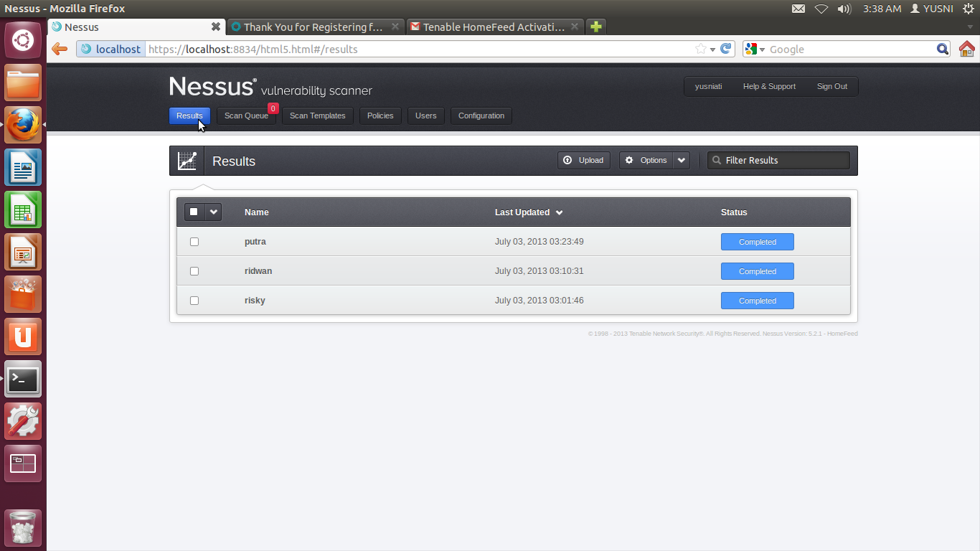Viewport: 980px width, 551px height.
Task: Open the sound volume indicator
Action: [x=844, y=9]
